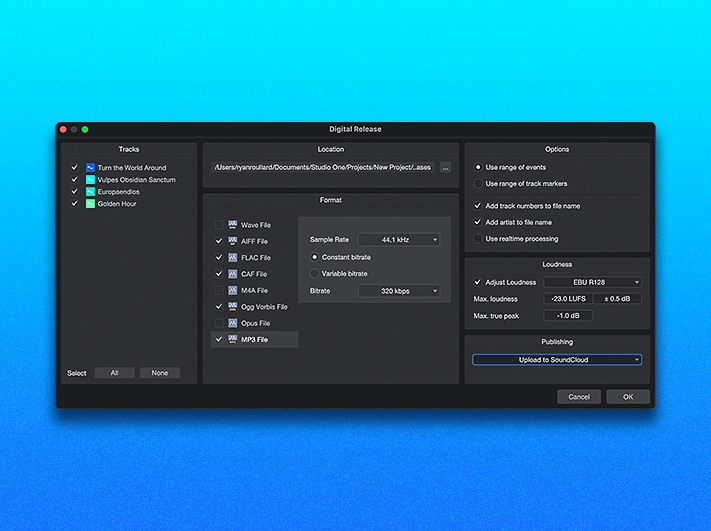Viewport: 711px width, 531px height.
Task: Edit the ± 0.5 dB tolerance field
Action: (x=617, y=299)
